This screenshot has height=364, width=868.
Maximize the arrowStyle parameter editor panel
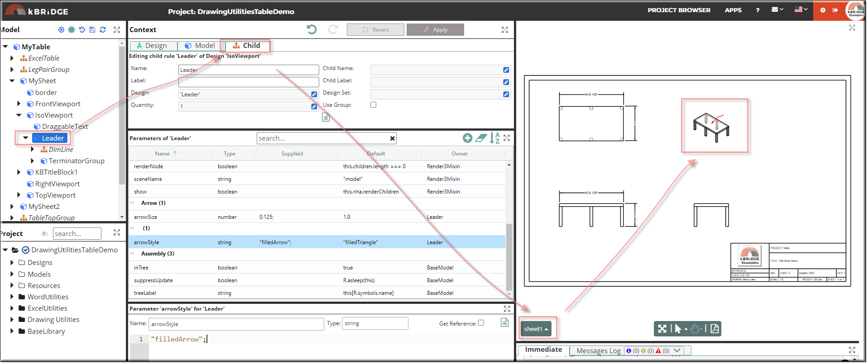pos(507,309)
